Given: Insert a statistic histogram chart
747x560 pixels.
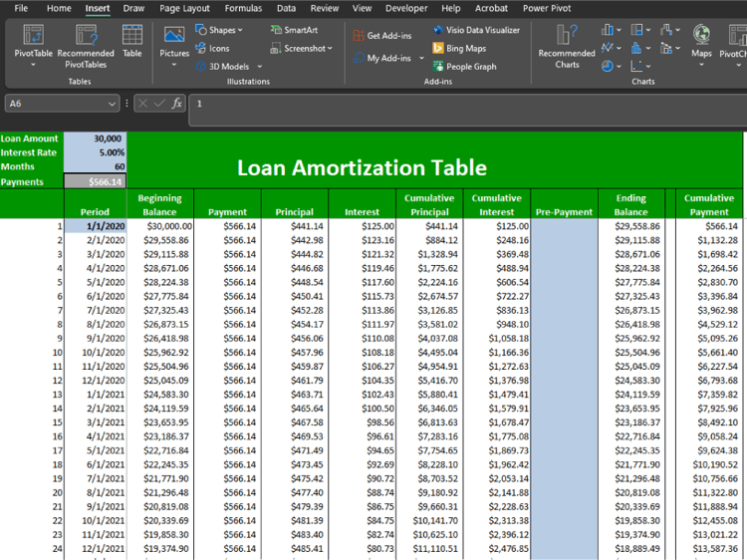Looking at the screenshot, I should click(636, 48).
